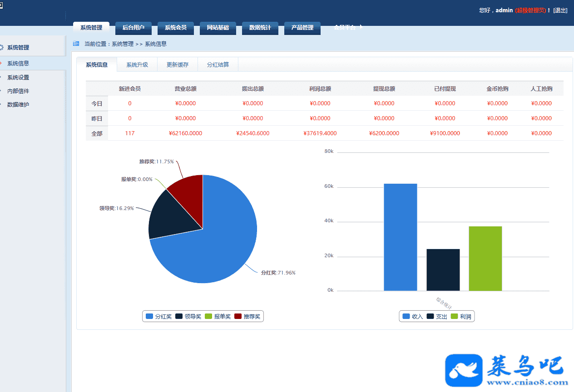
Task: Click the gear icon beside 系统管理 sidebar header
Action: [x=2, y=47]
